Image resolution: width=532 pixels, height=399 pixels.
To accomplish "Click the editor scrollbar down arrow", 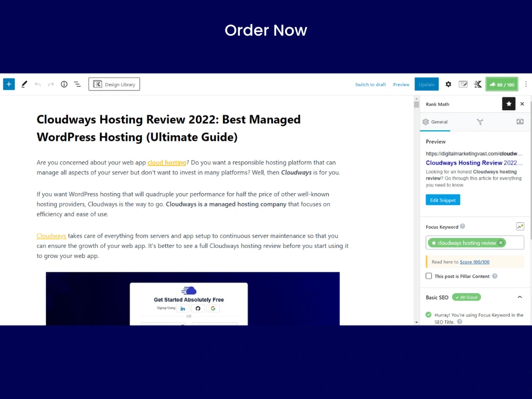I will (x=417, y=322).
